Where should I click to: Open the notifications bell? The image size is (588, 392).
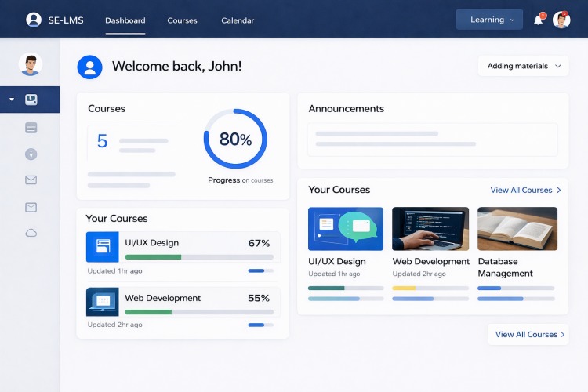pos(538,20)
